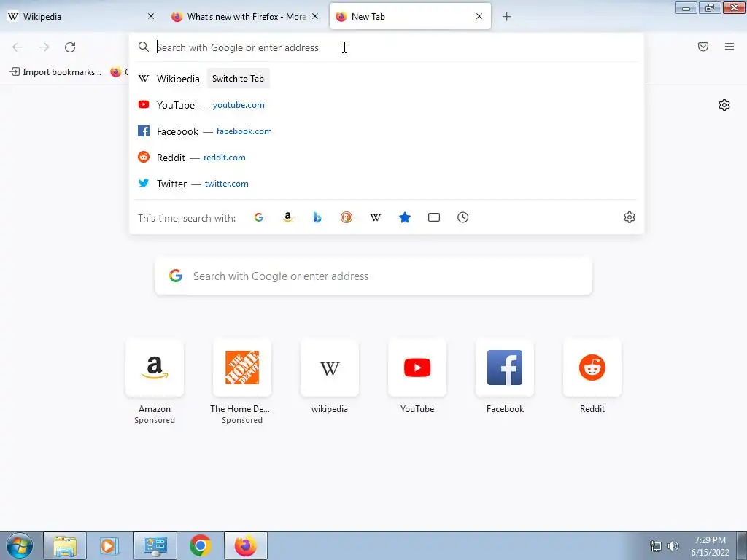The image size is (747, 560).
Task: Search this time with Wikipedia icon
Action: click(x=376, y=217)
